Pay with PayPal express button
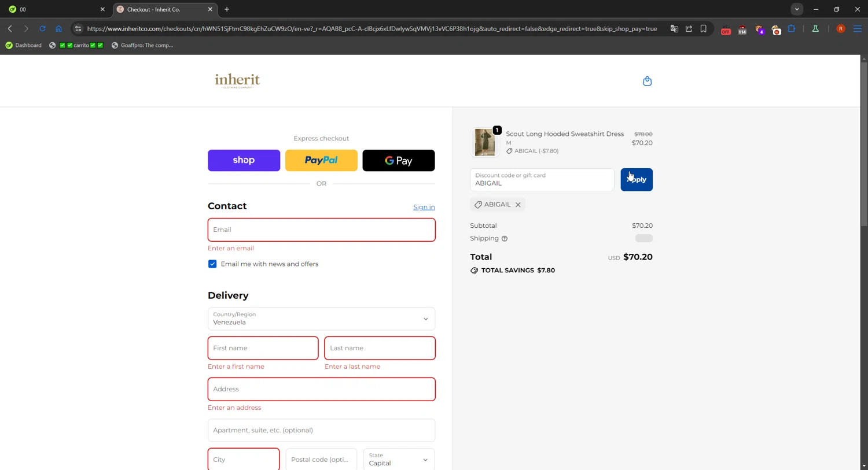The image size is (868, 470). tap(321, 160)
